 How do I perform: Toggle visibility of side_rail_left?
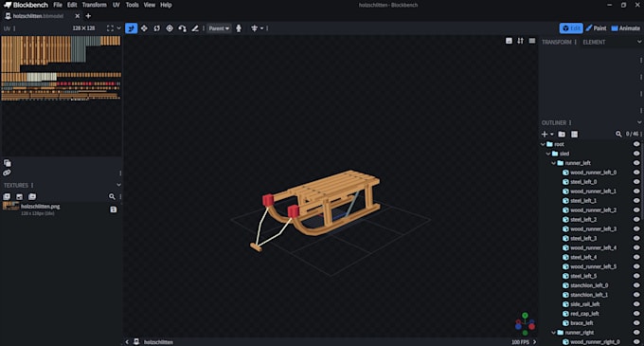pos(636,304)
